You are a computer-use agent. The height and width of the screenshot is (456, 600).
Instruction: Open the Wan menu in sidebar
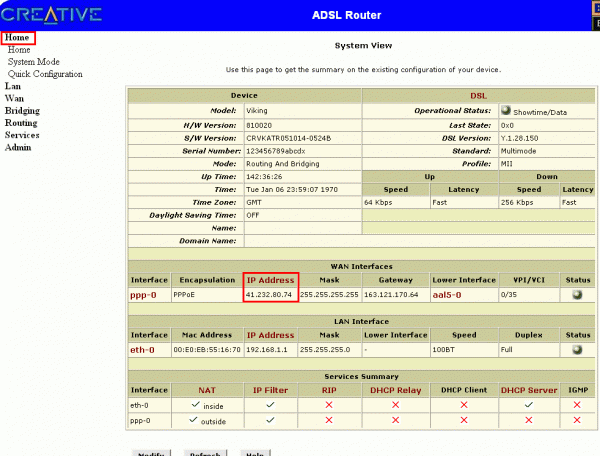(14, 98)
